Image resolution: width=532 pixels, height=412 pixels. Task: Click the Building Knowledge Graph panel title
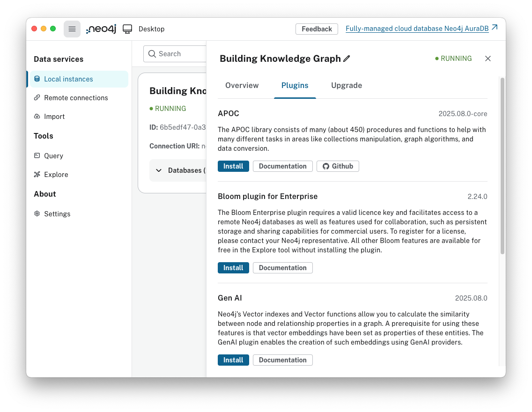coord(280,59)
